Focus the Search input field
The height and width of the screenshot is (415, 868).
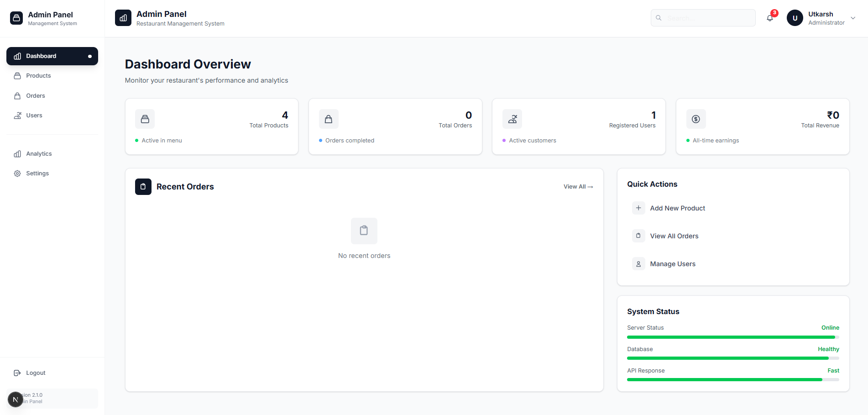(x=707, y=18)
